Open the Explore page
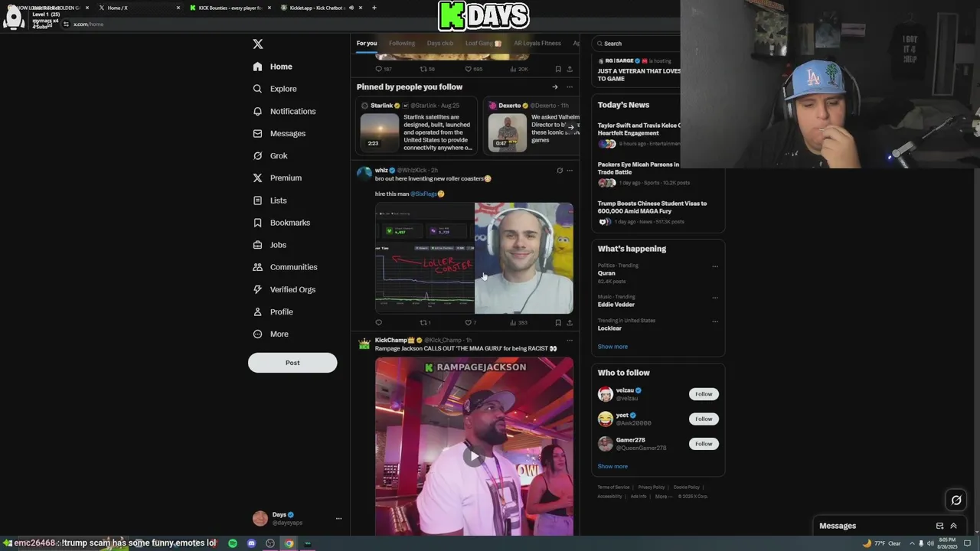This screenshot has width=980, height=551. (274, 89)
